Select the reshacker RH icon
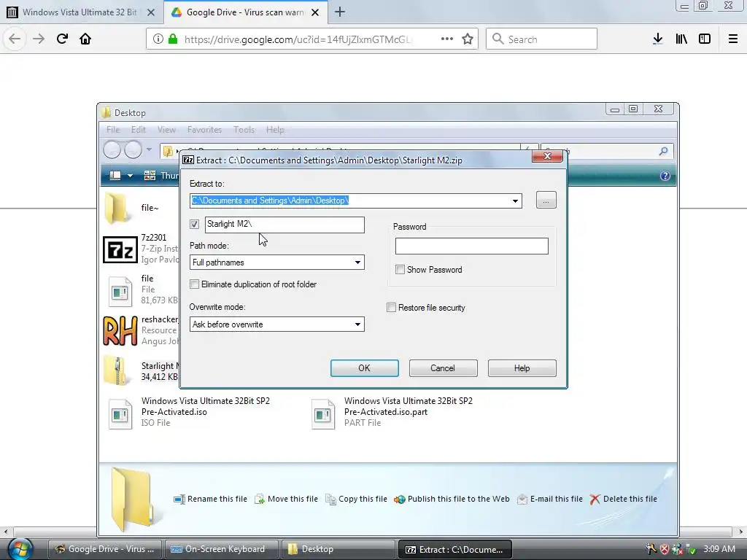747x560 pixels. coord(120,330)
